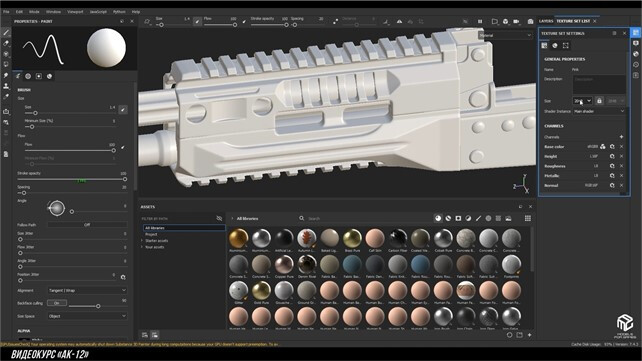Filter assets by brushes icon
This screenshot has width=642, height=361.
point(478,219)
